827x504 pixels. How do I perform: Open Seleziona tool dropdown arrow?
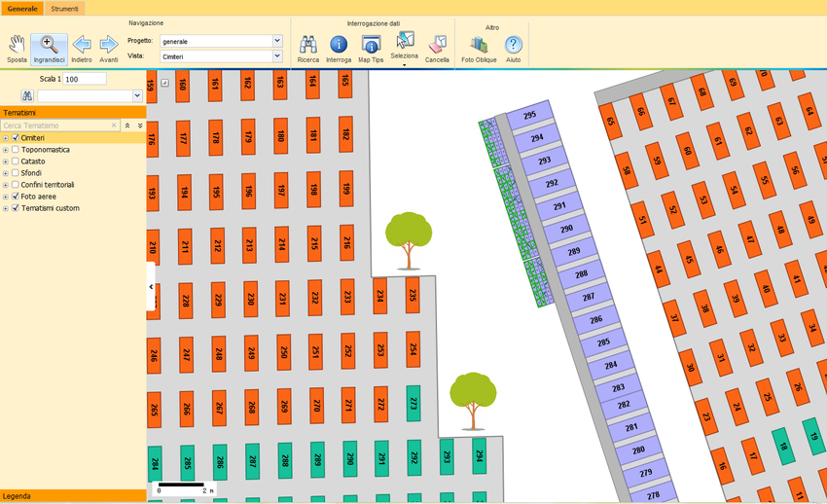(405, 65)
